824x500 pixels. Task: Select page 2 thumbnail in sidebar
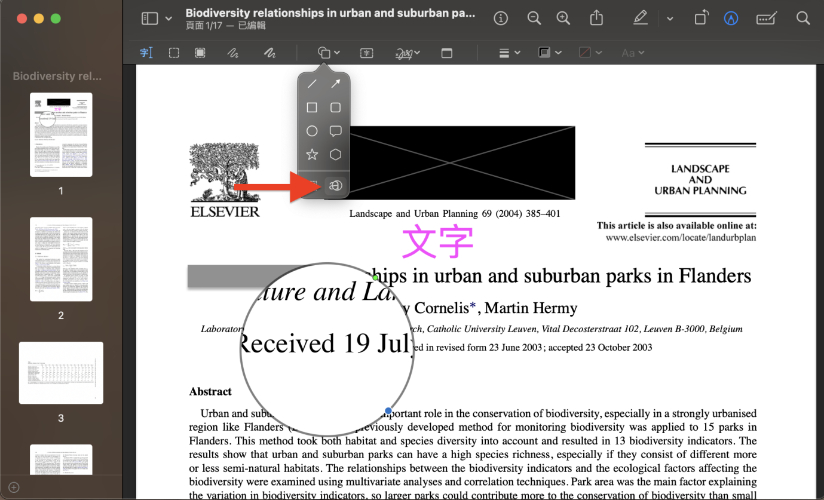tap(61, 259)
